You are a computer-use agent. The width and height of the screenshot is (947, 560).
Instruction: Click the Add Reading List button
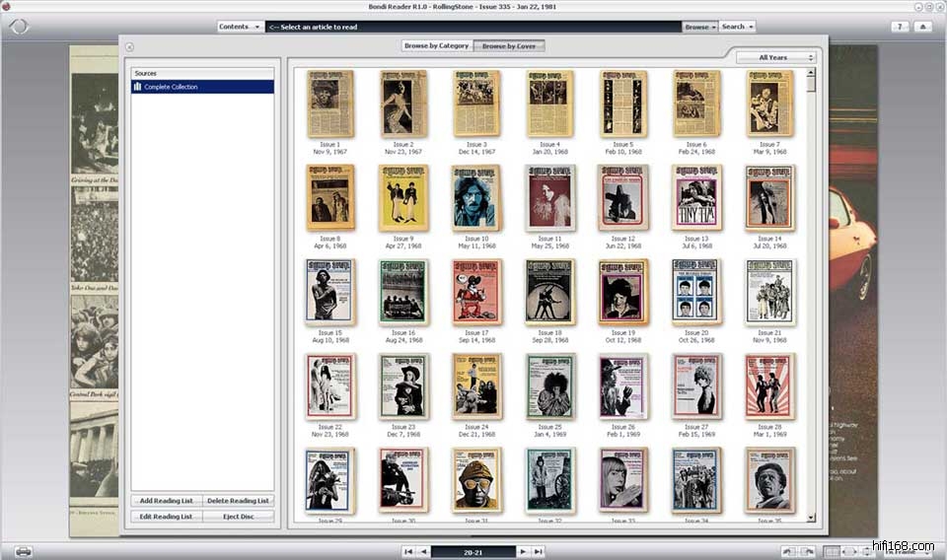coord(166,501)
